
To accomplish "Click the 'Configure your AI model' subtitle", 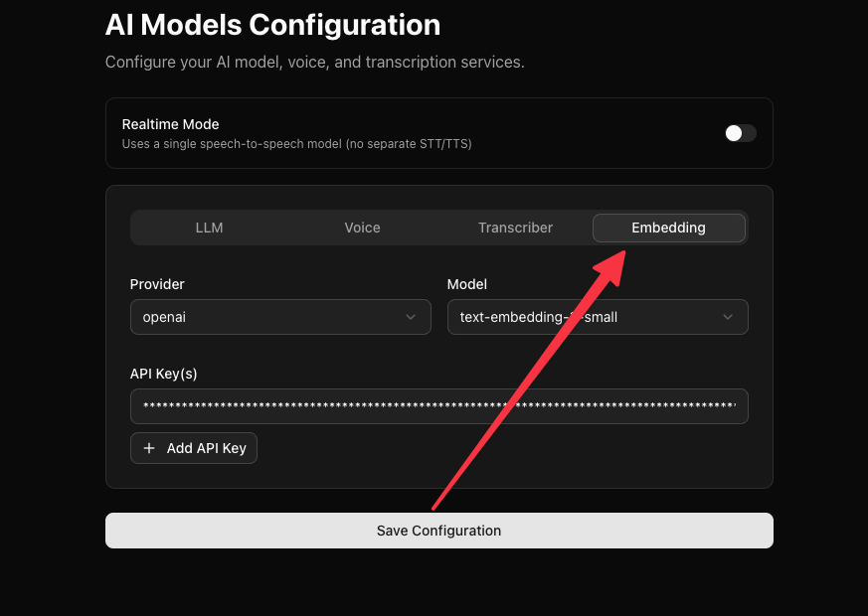I will point(315,62).
